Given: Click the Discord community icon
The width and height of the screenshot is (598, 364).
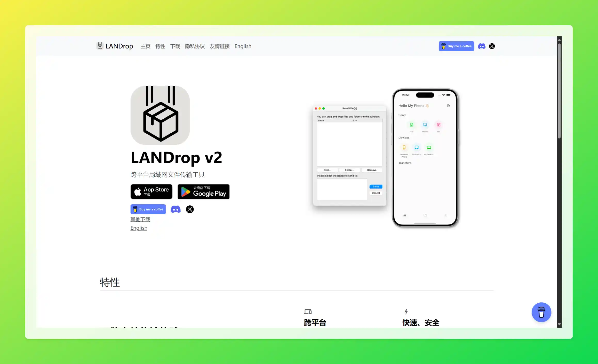Looking at the screenshot, I should 482,46.
